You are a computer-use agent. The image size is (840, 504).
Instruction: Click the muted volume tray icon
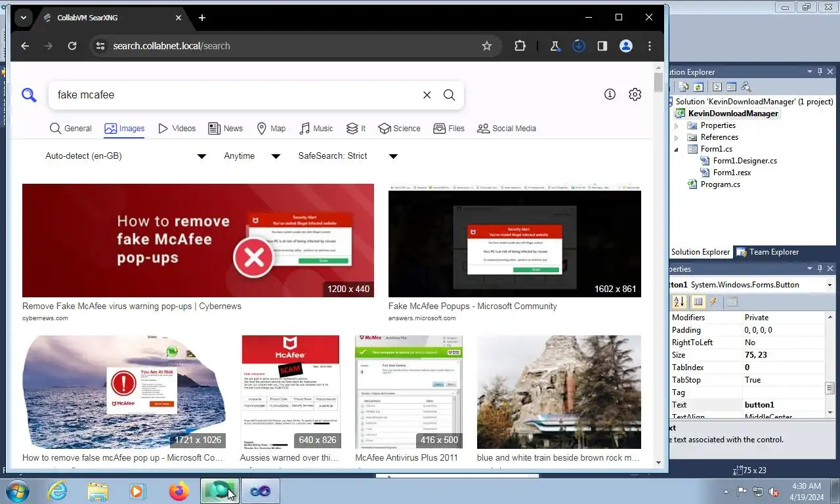coord(774,492)
